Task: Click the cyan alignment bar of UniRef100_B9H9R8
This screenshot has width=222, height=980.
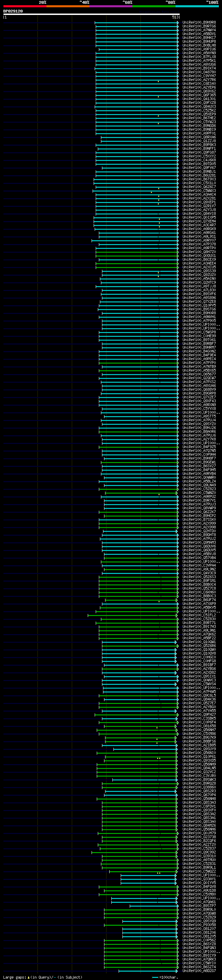Action: [x=137, y=23]
